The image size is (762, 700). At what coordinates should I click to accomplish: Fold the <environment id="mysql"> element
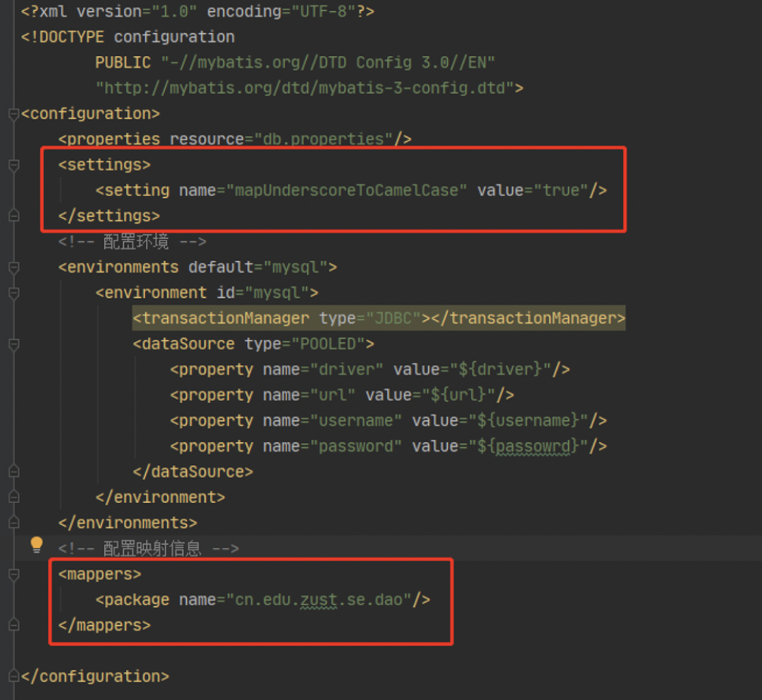pyautogui.click(x=13, y=293)
